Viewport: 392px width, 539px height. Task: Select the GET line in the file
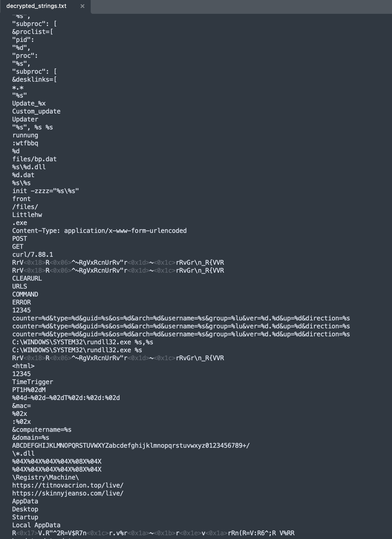pyautogui.click(x=17, y=247)
